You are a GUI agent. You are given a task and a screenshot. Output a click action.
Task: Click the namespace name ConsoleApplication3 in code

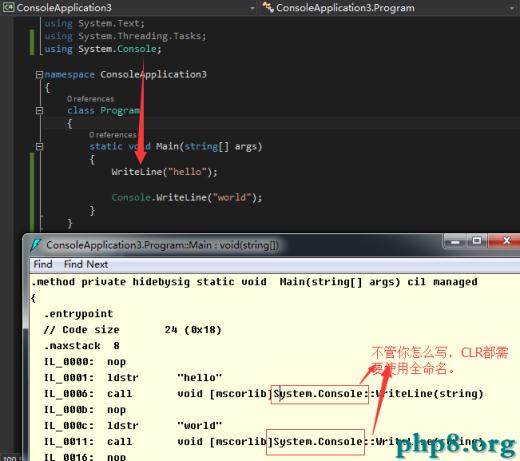pos(153,74)
